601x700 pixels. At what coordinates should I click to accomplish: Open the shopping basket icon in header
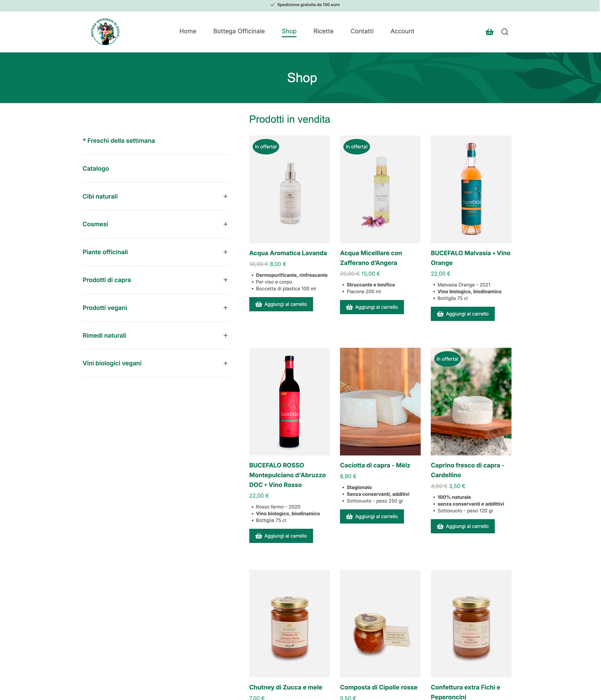click(489, 32)
